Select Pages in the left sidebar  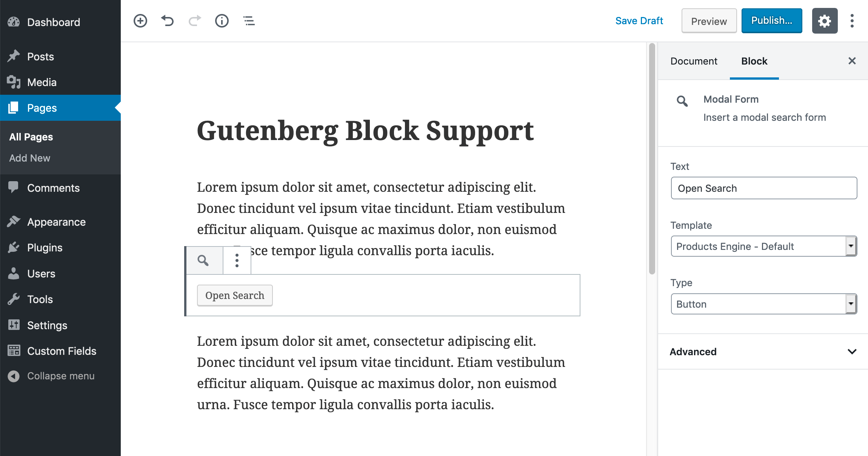coord(42,108)
